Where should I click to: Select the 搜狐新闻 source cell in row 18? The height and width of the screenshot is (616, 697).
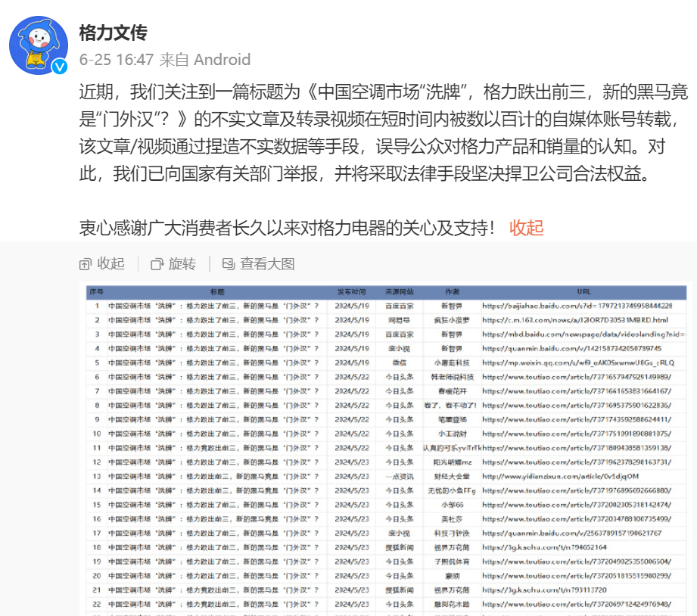pyautogui.click(x=399, y=548)
